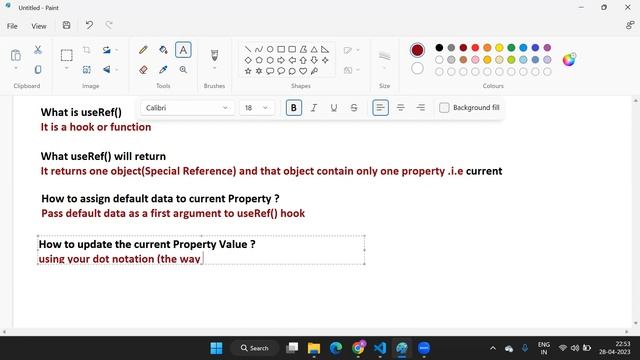The height and width of the screenshot is (360, 640).
Task: Toggle Bold text formatting
Action: coord(293,108)
